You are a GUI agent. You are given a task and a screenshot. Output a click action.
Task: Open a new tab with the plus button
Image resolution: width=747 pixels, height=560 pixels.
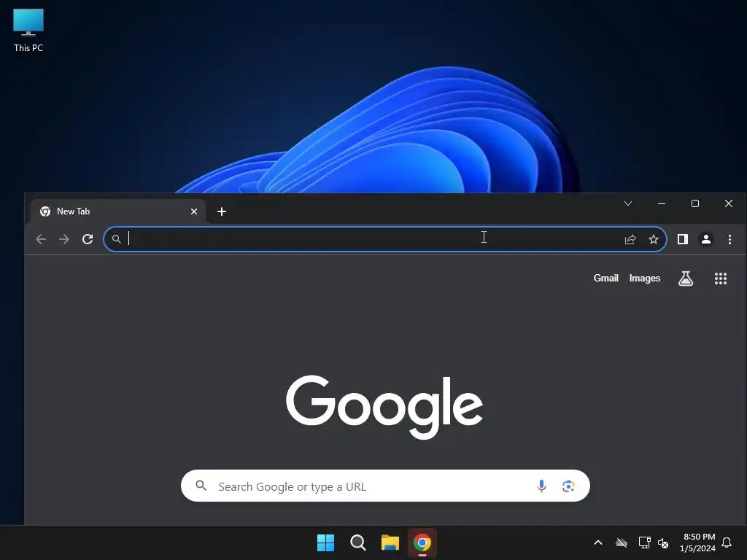coord(222,211)
